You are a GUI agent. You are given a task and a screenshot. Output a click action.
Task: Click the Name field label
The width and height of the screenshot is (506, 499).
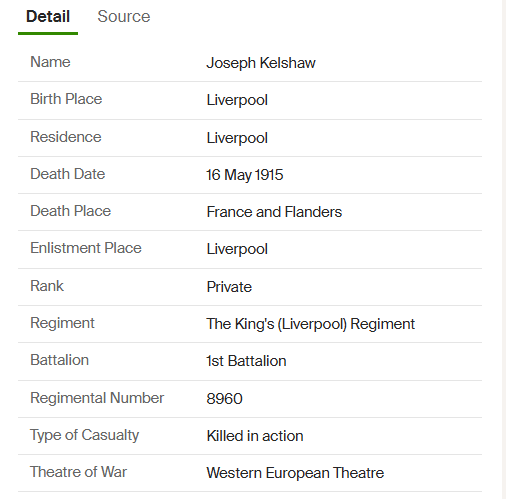(50, 62)
